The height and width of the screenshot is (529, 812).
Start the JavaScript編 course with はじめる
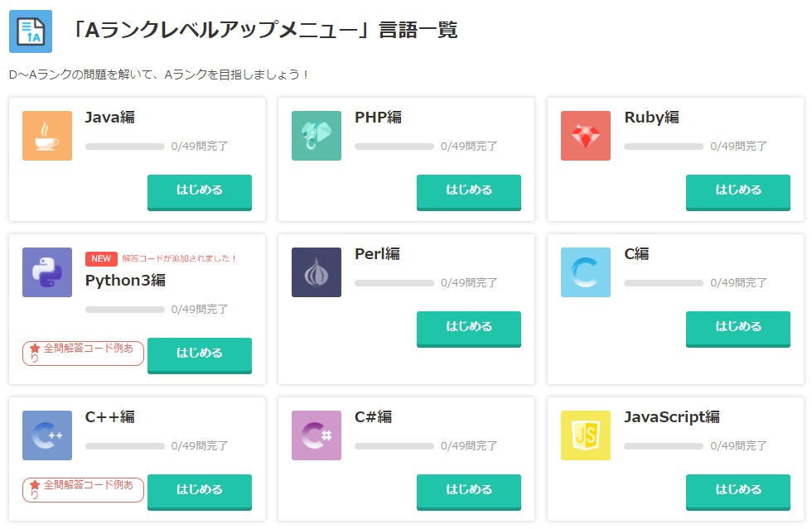(x=738, y=492)
